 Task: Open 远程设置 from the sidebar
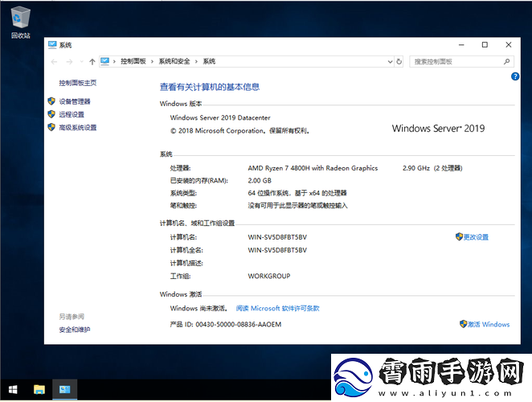tap(72, 114)
